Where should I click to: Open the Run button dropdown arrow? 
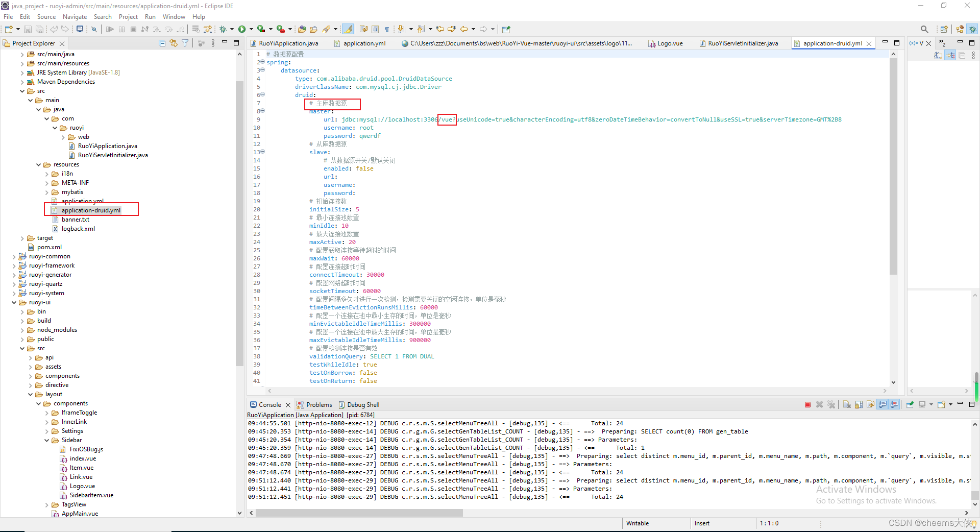[x=251, y=29]
